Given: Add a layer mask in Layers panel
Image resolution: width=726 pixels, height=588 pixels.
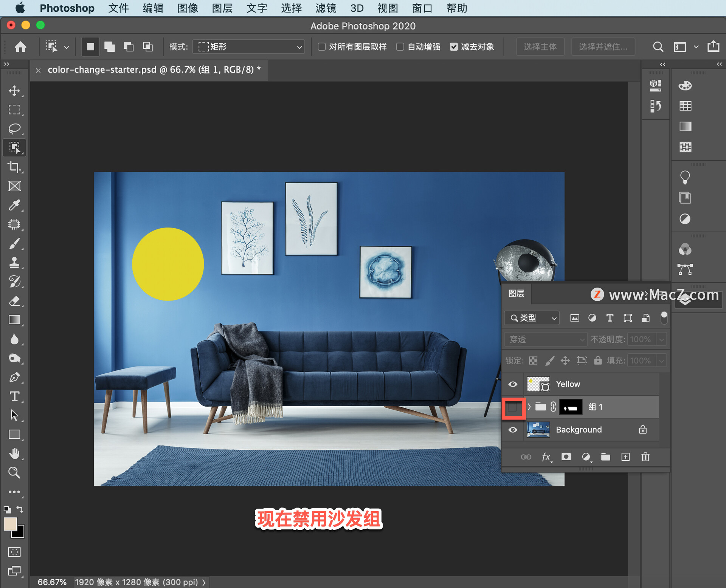Looking at the screenshot, I should coord(566,457).
